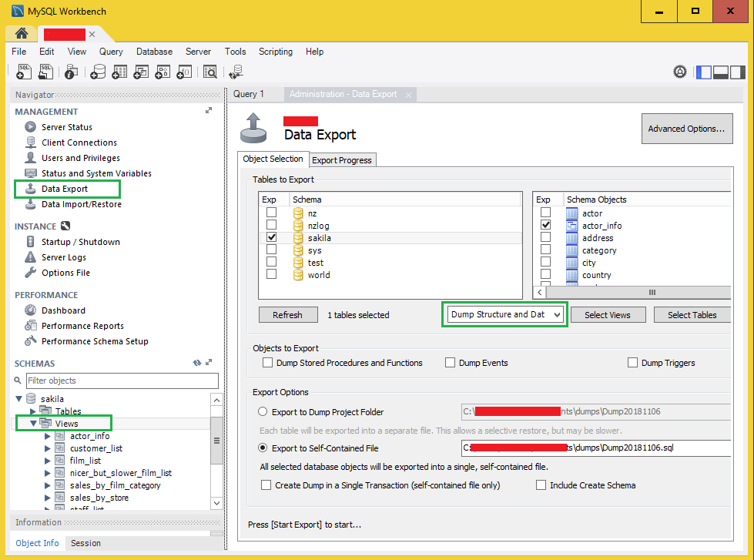754x560 pixels.
Task: Refresh the schemas list icon
Action: 197,363
